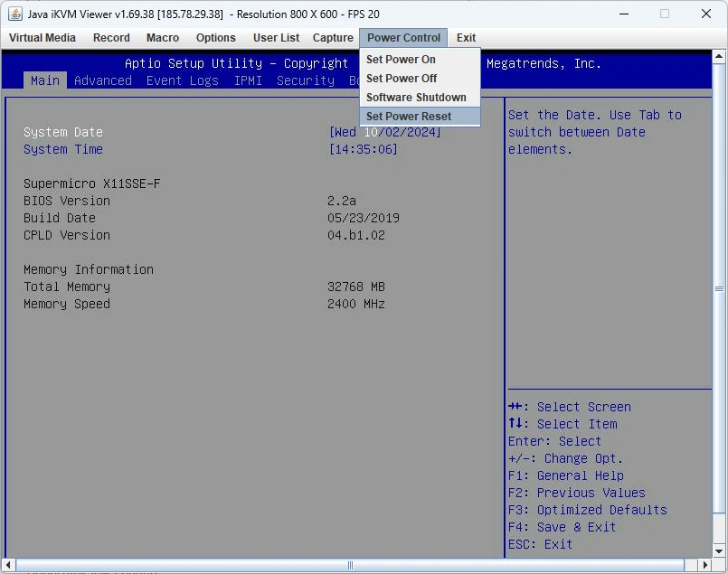Open the User List menu
The image size is (728, 574).
[x=276, y=38]
